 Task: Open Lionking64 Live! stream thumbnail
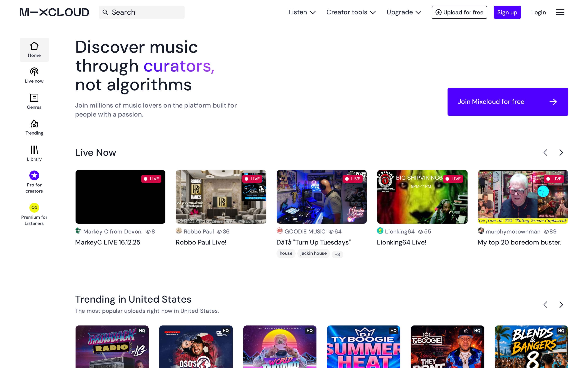pyautogui.click(x=422, y=197)
